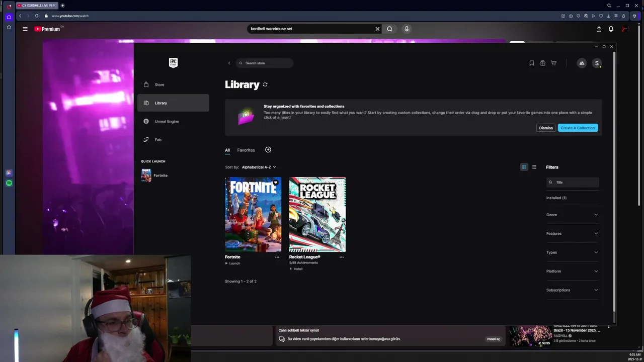This screenshot has width=644, height=362.
Task: Open browser downloads icon in toolbar
Action: (608, 16)
